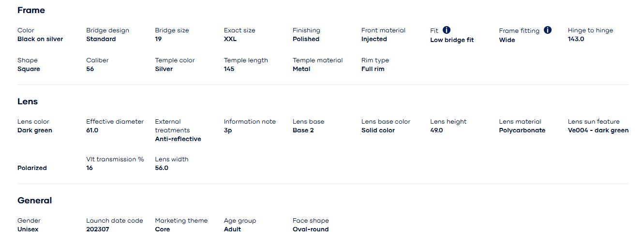Click the 'Dark green' lens color value
The width and height of the screenshot is (644, 241).
35,130
